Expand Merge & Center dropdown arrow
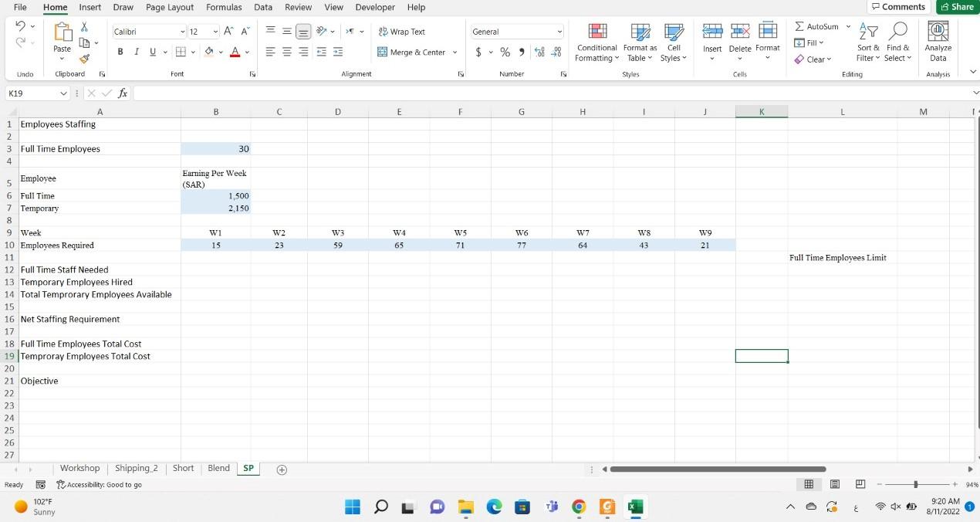 (454, 53)
